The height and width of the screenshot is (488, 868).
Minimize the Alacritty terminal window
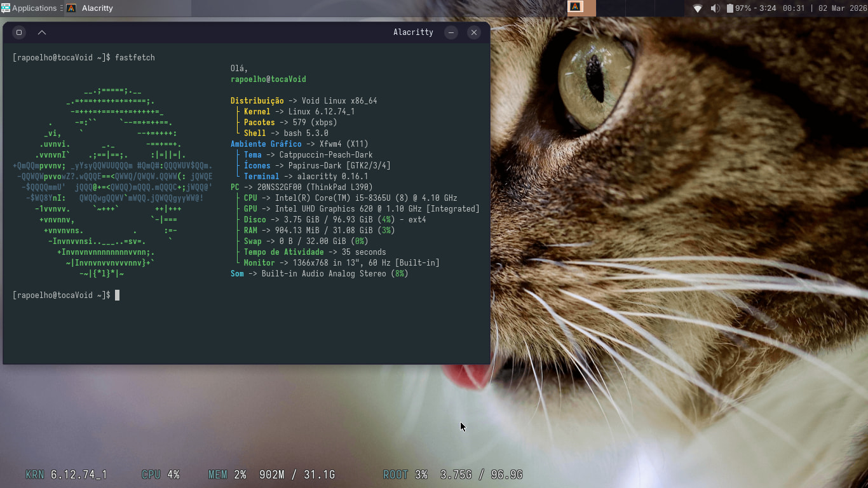pyautogui.click(x=451, y=32)
